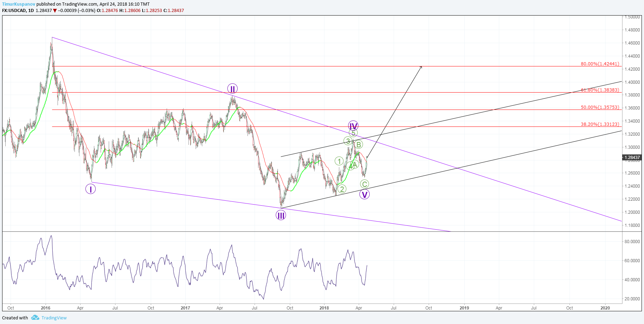Select green circled B correction label
644x324 pixels.
(358, 145)
